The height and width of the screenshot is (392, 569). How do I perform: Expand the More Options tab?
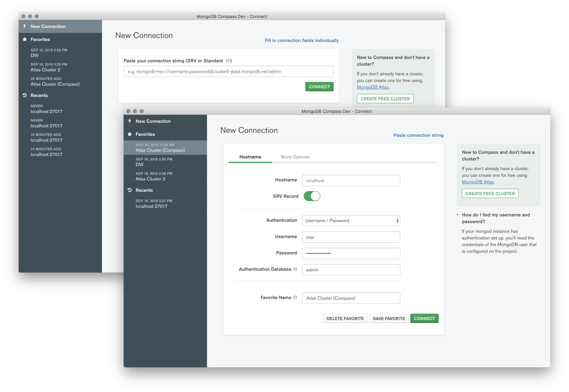pyautogui.click(x=295, y=156)
